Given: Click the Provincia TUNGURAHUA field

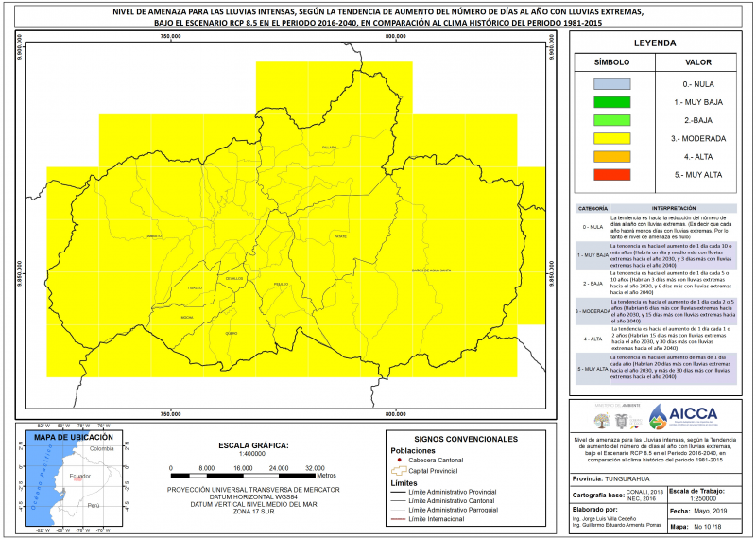Looking at the screenshot, I should pyautogui.click(x=610, y=479).
